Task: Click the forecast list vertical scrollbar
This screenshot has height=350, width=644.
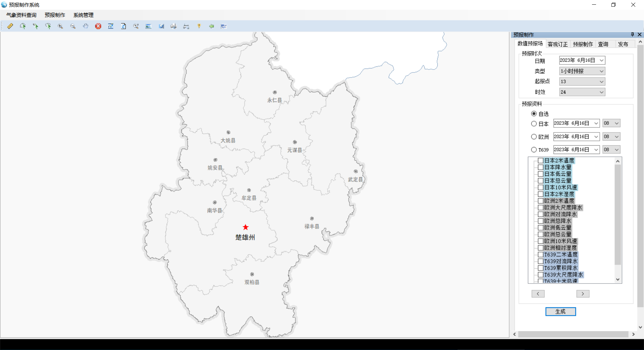Action: coord(618,215)
